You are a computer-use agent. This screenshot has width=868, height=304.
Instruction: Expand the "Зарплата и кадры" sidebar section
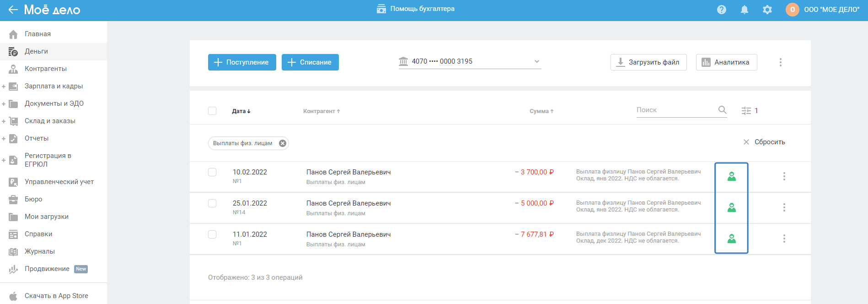click(4, 87)
